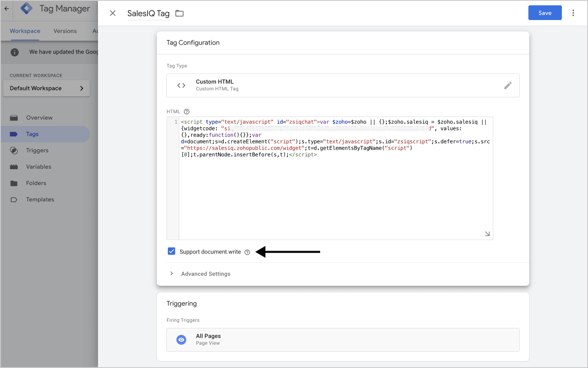Open Folders in the sidebar
The width and height of the screenshot is (588, 368).
45,183
